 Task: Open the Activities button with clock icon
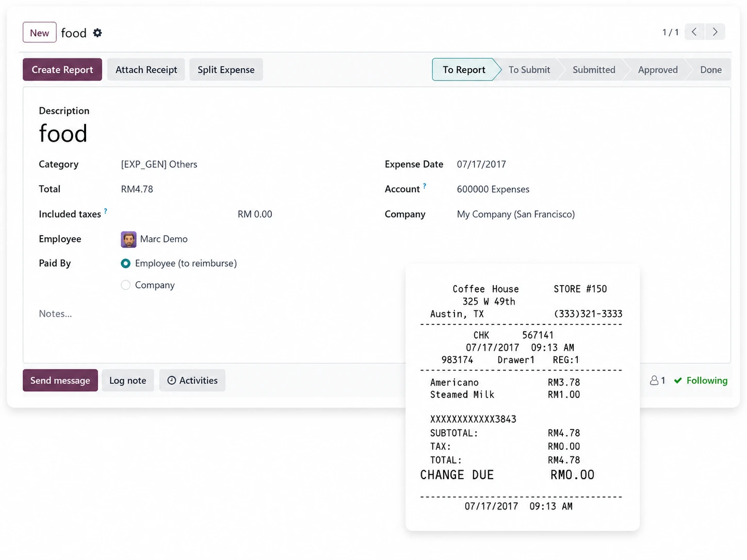pos(192,381)
